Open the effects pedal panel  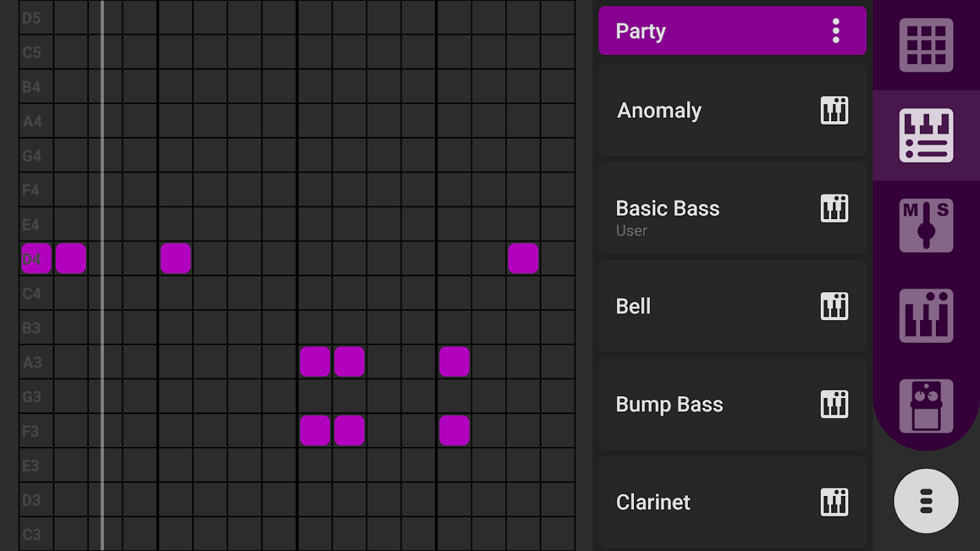(926, 406)
